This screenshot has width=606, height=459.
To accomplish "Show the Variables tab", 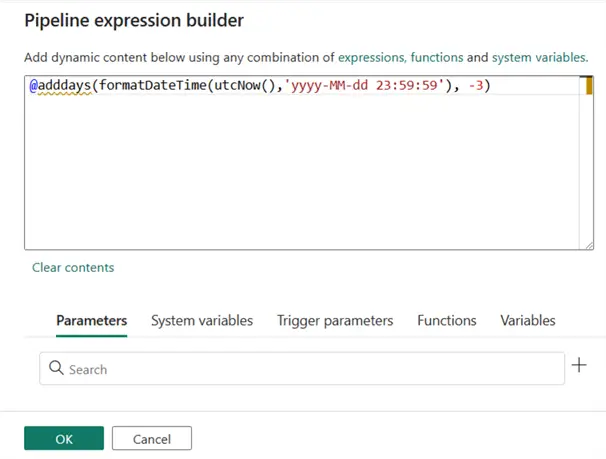I will point(528,321).
